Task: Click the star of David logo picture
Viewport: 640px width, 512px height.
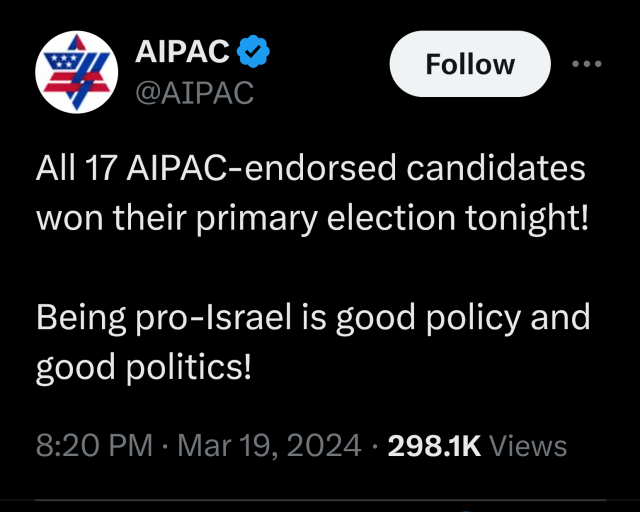Action: pos(77,72)
